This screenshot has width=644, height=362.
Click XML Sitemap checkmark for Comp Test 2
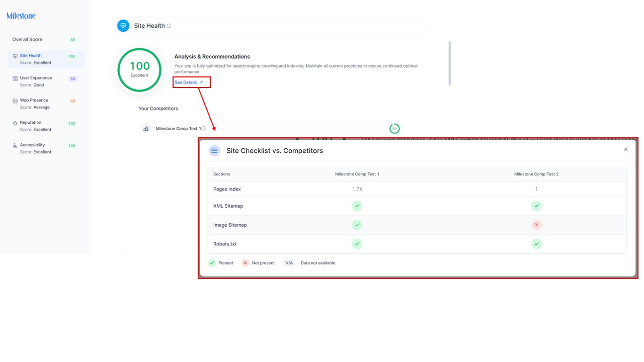pyautogui.click(x=536, y=206)
